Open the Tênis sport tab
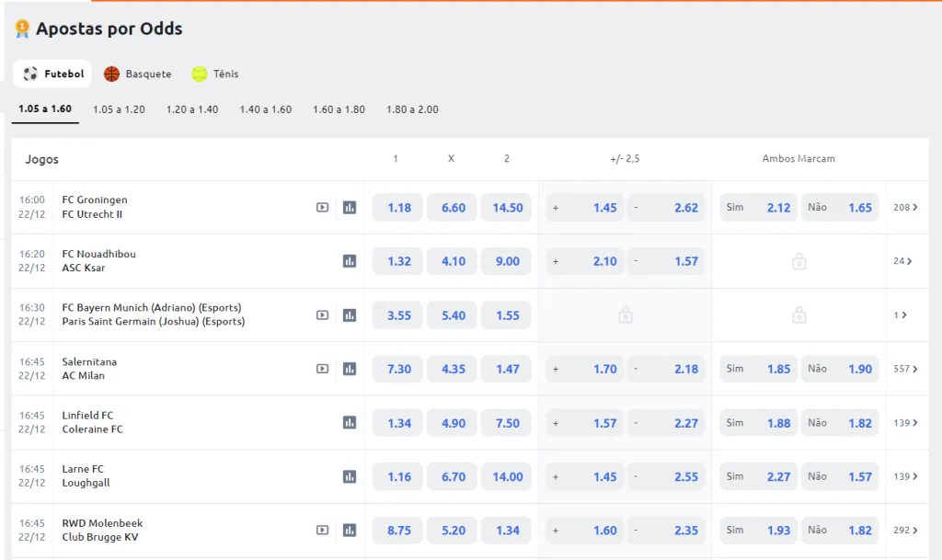 pyautogui.click(x=215, y=74)
